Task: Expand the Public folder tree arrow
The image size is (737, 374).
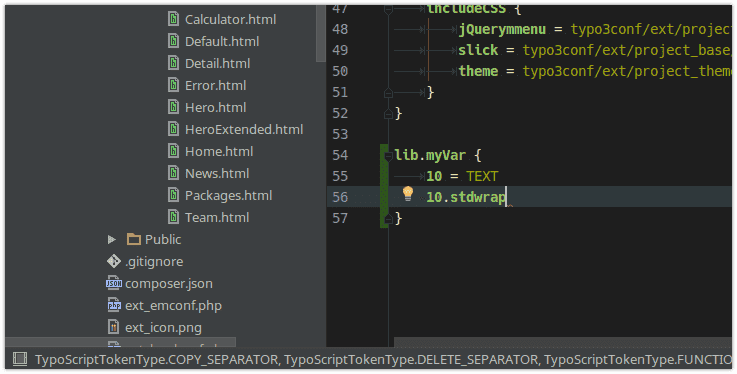Action: (111, 240)
